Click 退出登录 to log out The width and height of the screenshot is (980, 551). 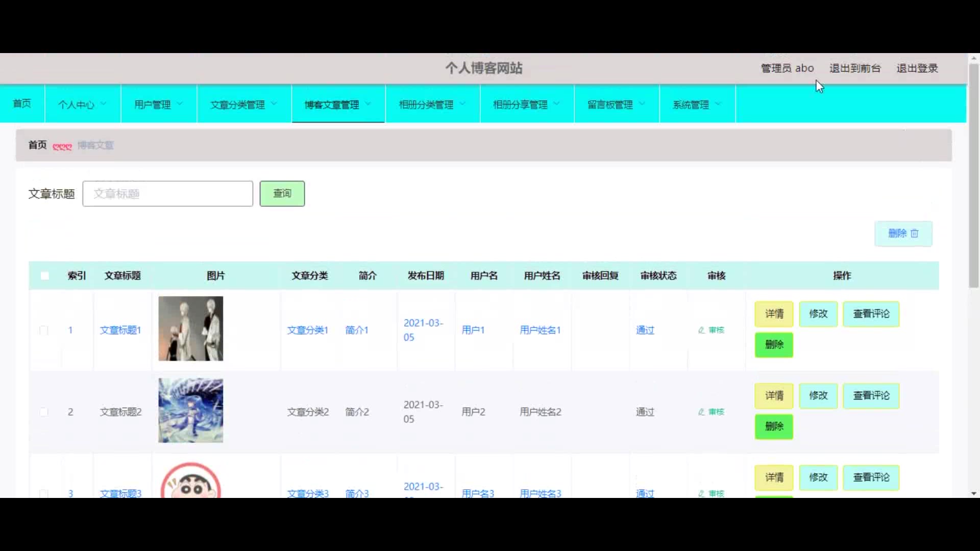917,68
